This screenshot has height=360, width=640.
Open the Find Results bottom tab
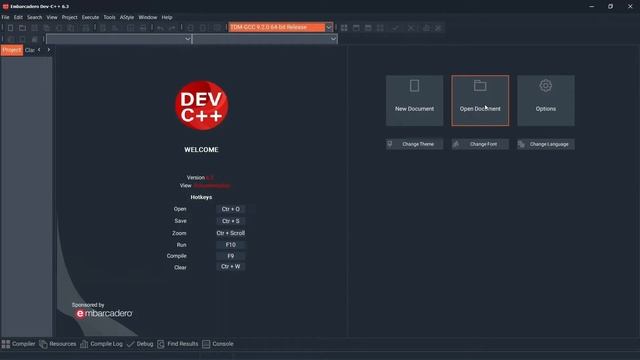[178, 344]
